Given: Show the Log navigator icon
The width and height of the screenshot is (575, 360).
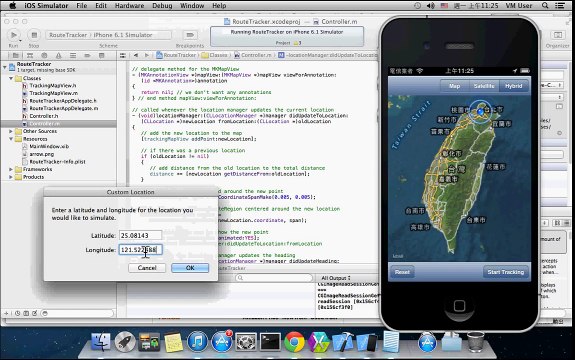Looking at the screenshot, I should pyautogui.click(x=102, y=56).
